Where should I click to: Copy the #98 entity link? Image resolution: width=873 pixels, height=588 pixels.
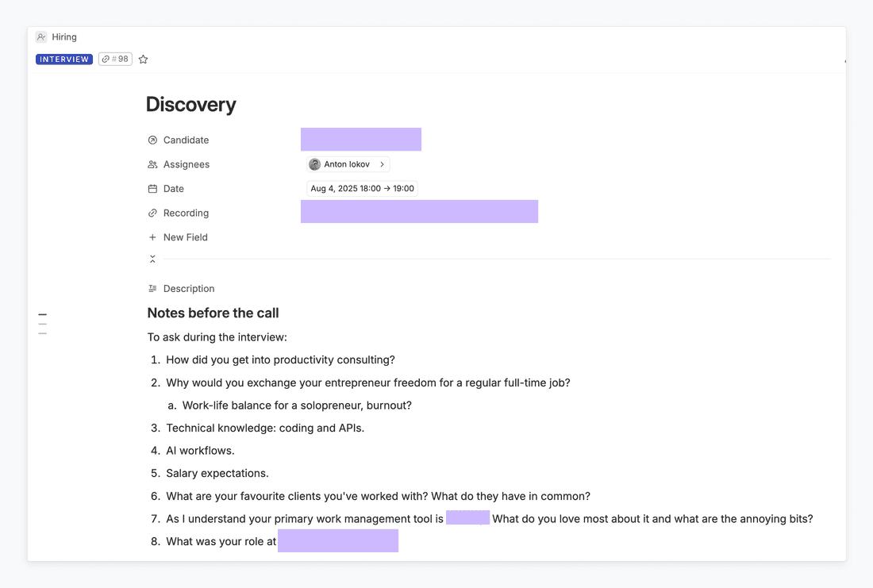115,60
